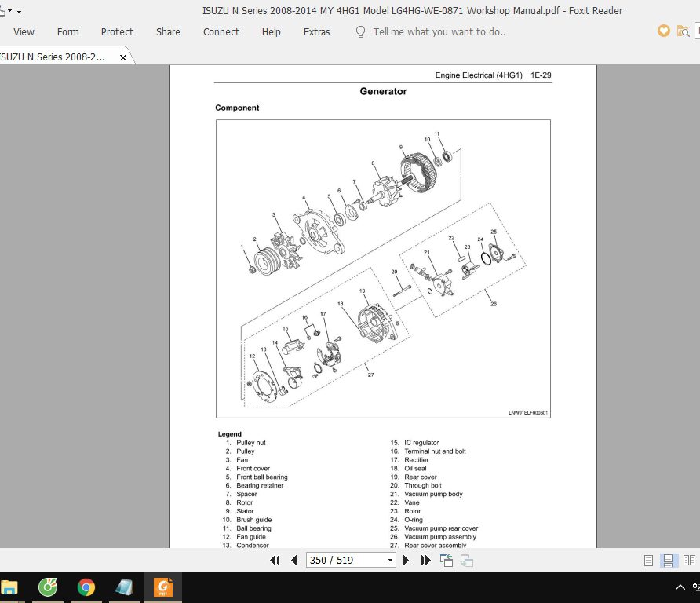
Task: Click legend entry 19. Rear cover
Action: [x=414, y=477]
